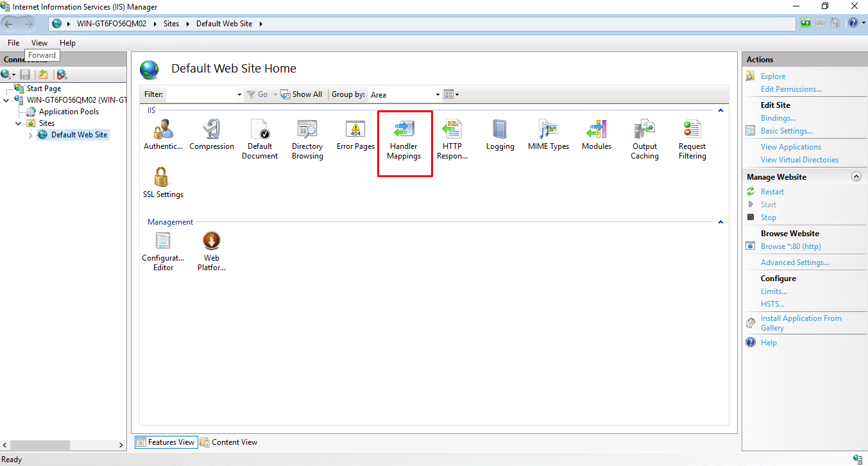Open the File menu
868x466 pixels.
13,43
